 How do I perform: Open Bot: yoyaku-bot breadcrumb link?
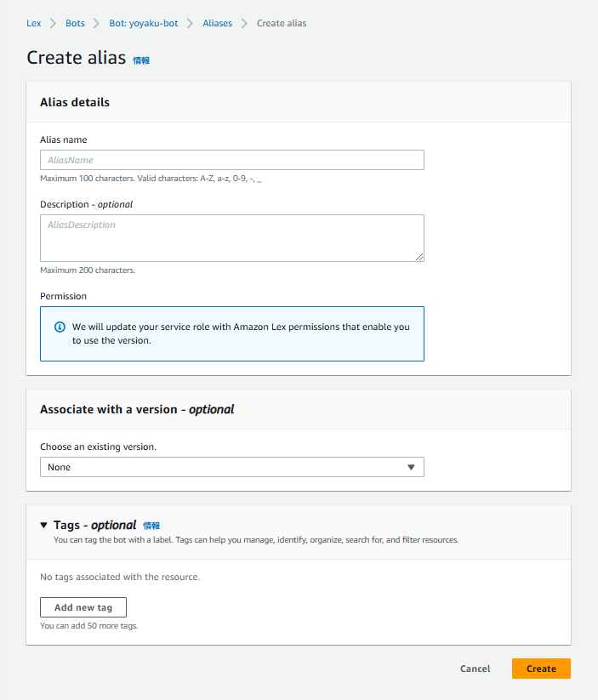tap(144, 23)
